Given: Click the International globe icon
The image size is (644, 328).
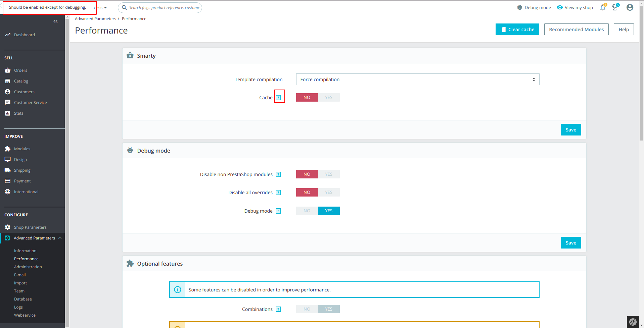Looking at the screenshot, I should click(x=7, y=192).
